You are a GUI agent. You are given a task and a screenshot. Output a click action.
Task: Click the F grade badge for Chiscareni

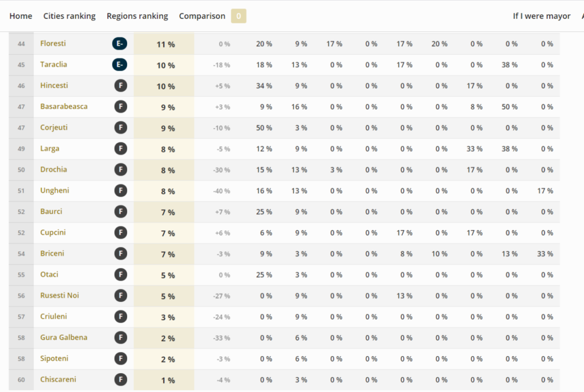coord(121,379)
